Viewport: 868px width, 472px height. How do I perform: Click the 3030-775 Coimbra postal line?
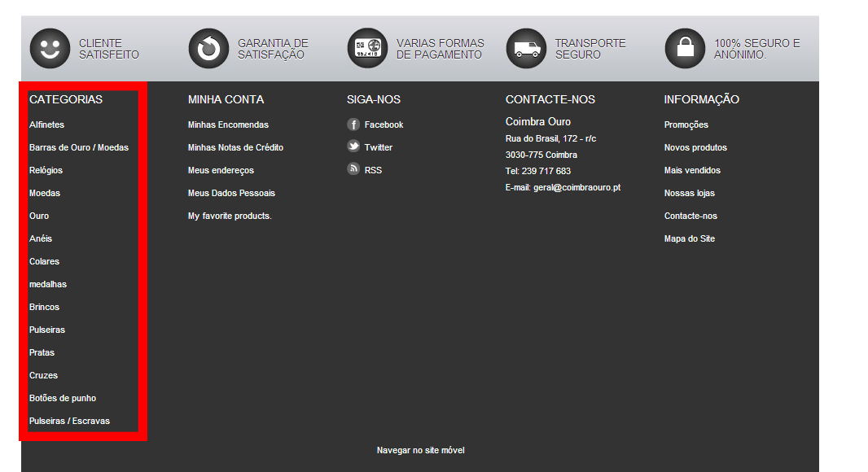(541, 155)
